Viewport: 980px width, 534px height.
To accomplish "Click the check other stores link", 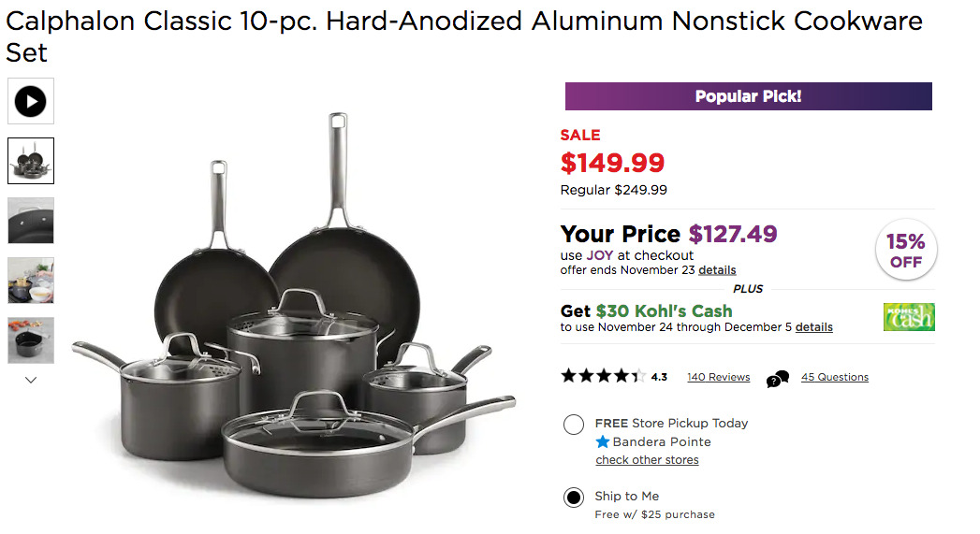I will [x=647, y=460].
